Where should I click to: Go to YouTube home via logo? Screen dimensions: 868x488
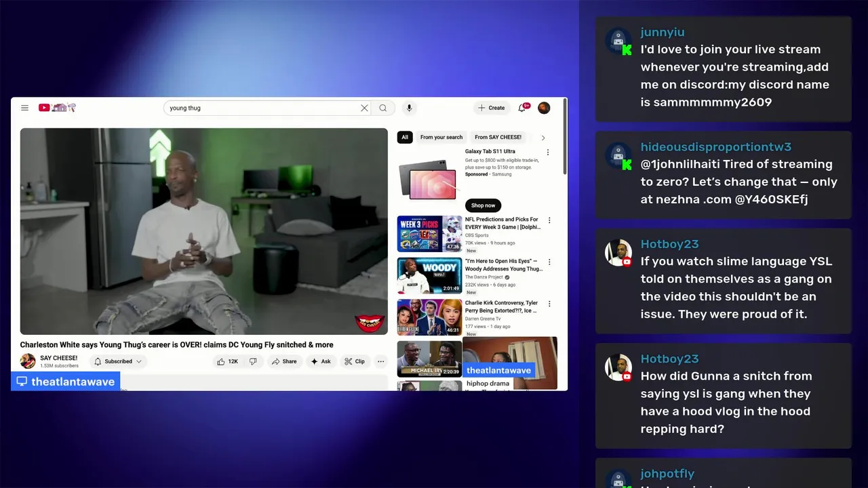coord(57,108)
